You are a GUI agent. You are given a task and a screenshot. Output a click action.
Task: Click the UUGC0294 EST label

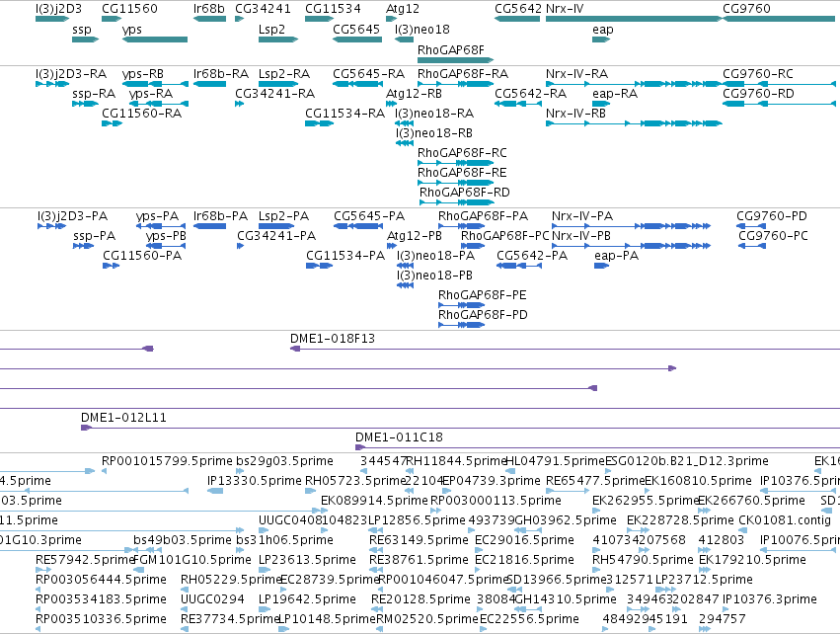[212, 599]
